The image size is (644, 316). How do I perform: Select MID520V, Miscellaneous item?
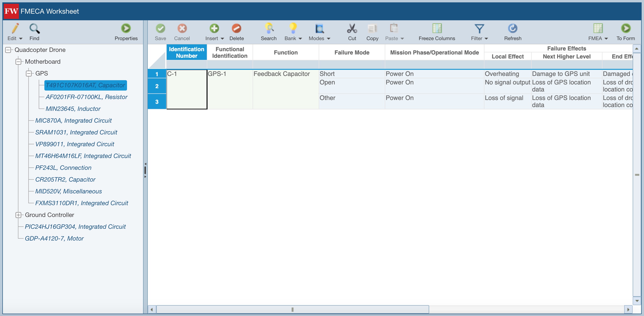pyautogui.click(x=68, y=191)
